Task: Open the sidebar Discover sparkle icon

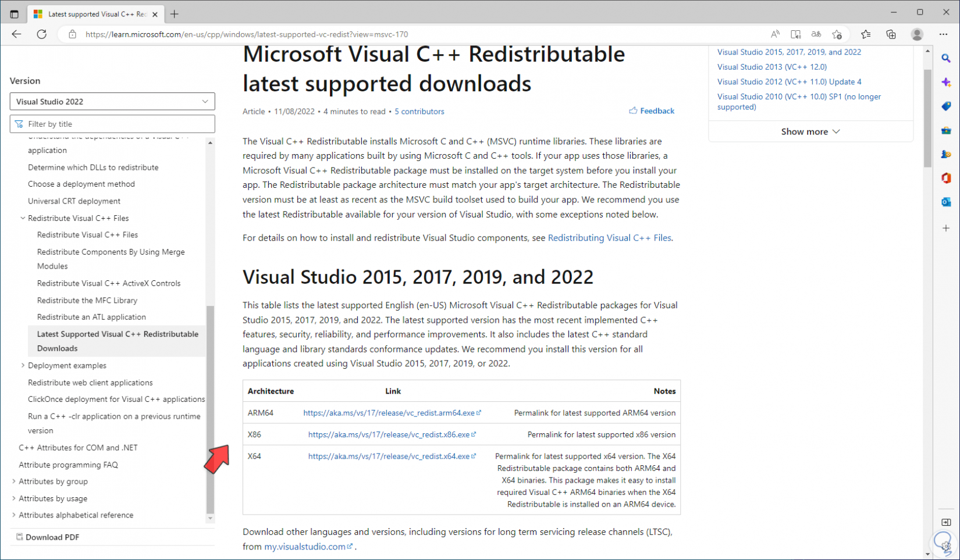Action: 946,83
